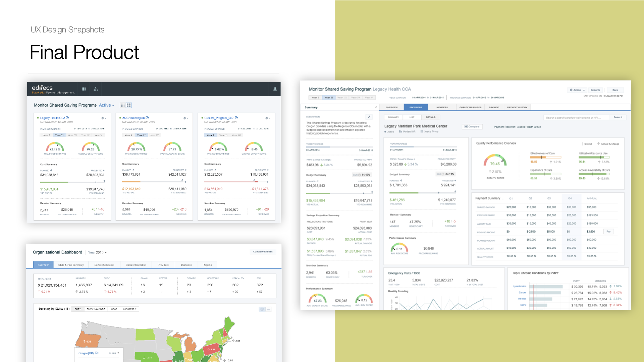
Task: Click the Legacy Health card budget progress slider
Action: (x=72, y=182)
